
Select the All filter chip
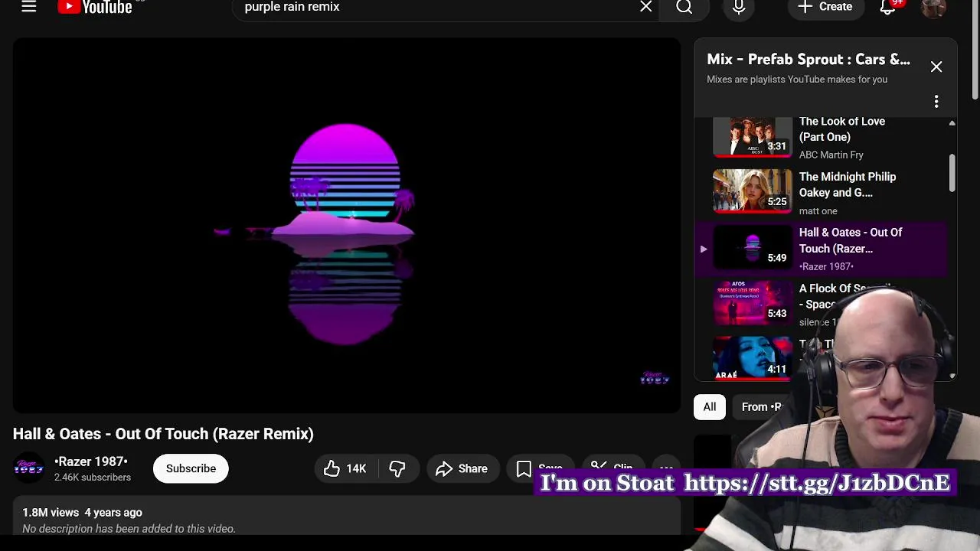[x=710, y=407]
